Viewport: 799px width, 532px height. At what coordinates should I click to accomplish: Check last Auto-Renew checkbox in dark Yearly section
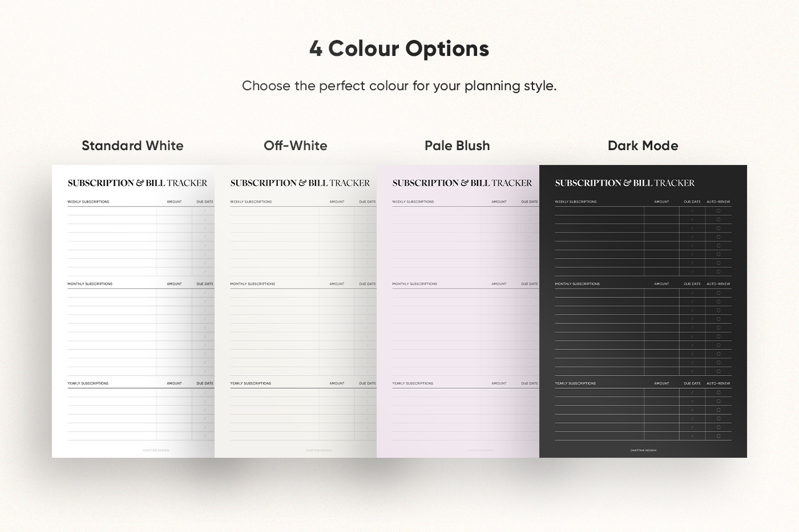pos(719,436)
